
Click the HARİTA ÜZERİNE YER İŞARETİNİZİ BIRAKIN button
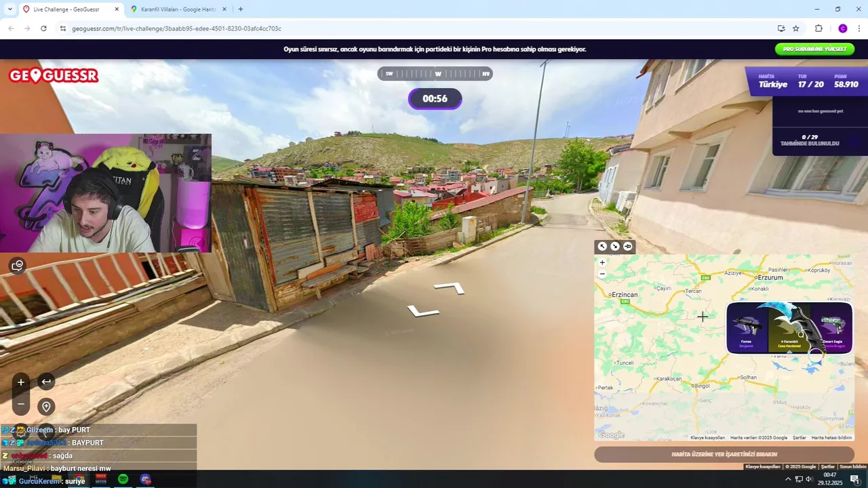[x=724, y=454]
